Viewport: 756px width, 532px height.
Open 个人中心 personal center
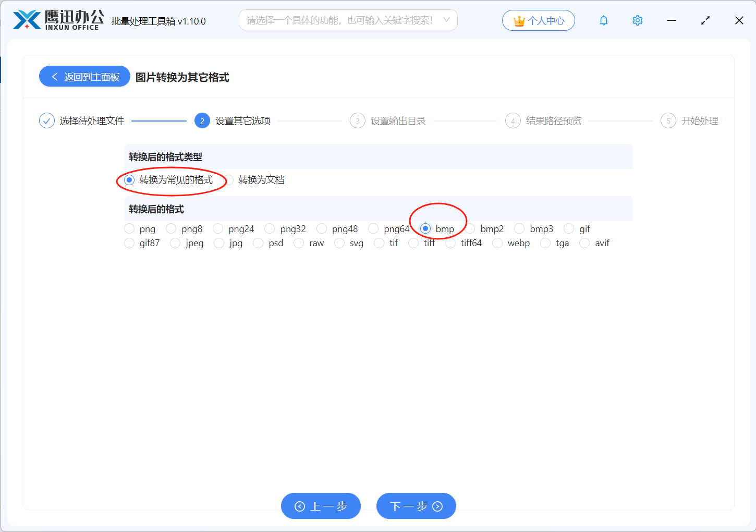tap(539, 20)
